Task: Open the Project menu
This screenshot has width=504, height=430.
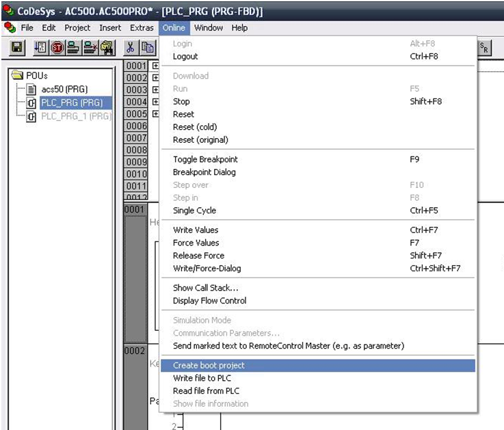Action: click(77, 28)
